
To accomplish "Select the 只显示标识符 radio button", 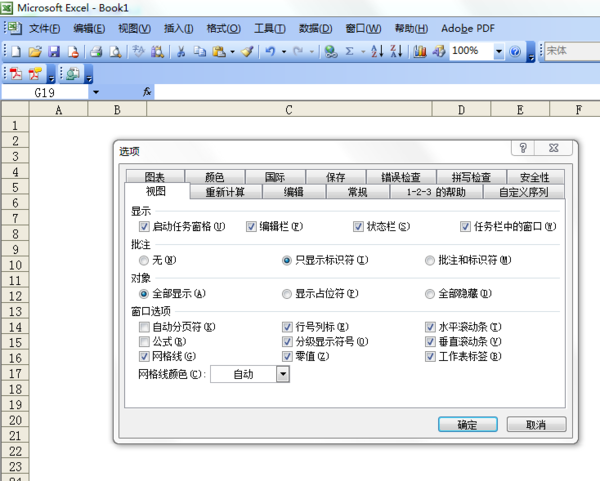I will pyautogui.click(x=287, y=261).
